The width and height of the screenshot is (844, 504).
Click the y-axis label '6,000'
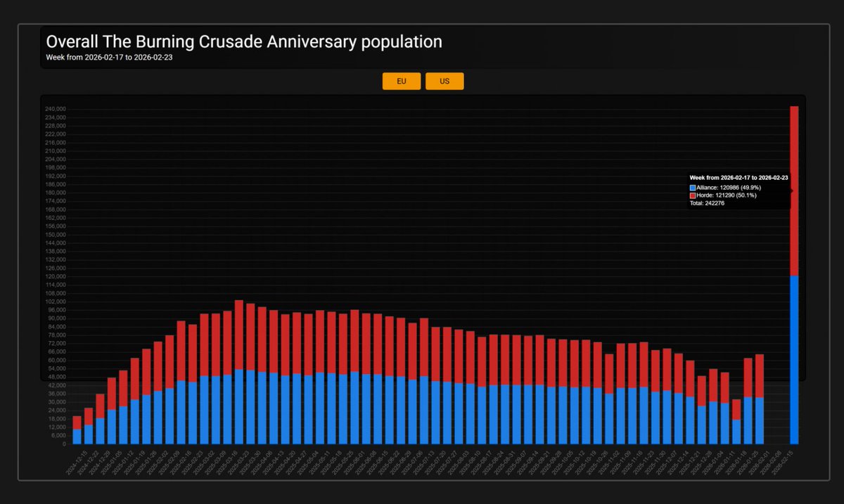point(58,435)
